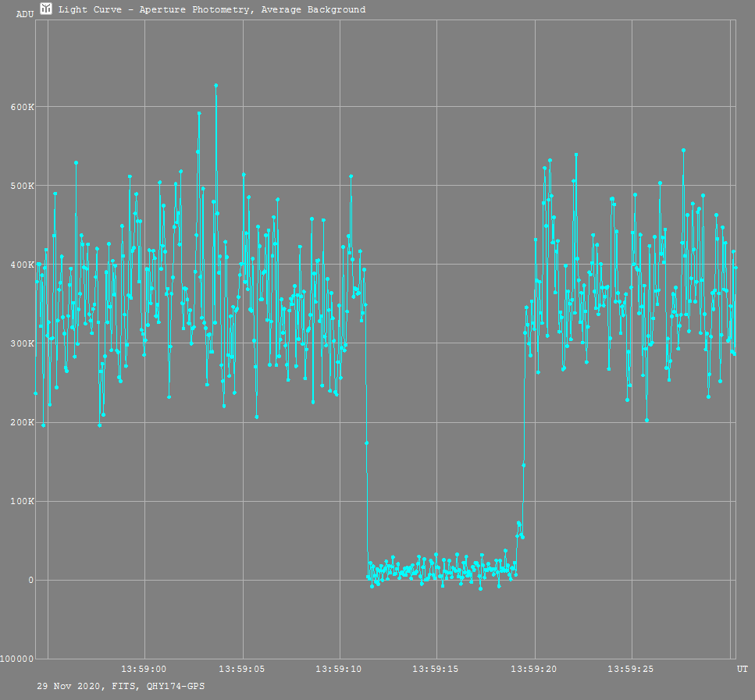Click the light curve window icon
The height and width of the screenshot is (700, 755).
(46, 9)
